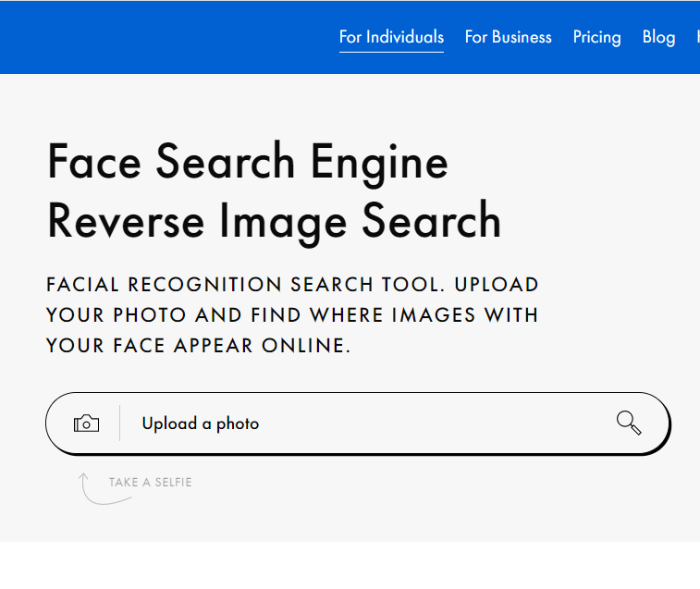Visit the Blog from the navigation
The height and width of the screenshot is (589, 700).
(658, 37)
